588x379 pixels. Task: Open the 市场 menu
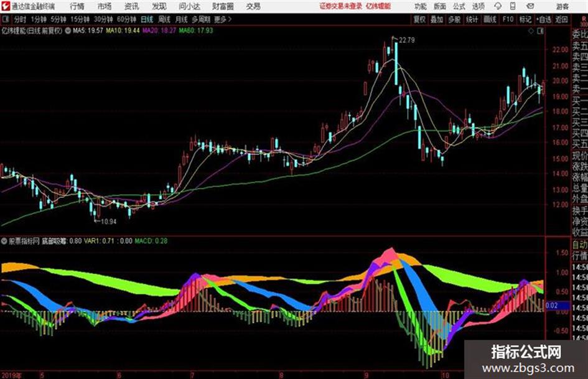pyautogui.click(x=105, y=6)
